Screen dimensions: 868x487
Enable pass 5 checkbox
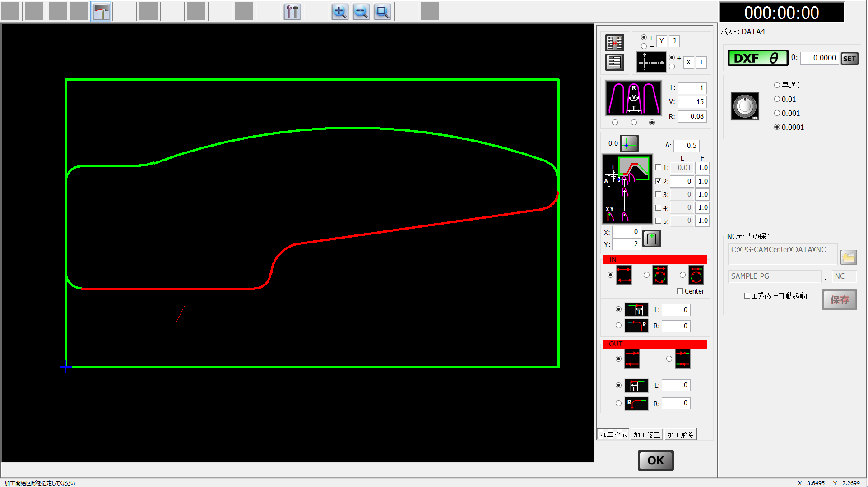pyautogui.click(x=658, y=221)
